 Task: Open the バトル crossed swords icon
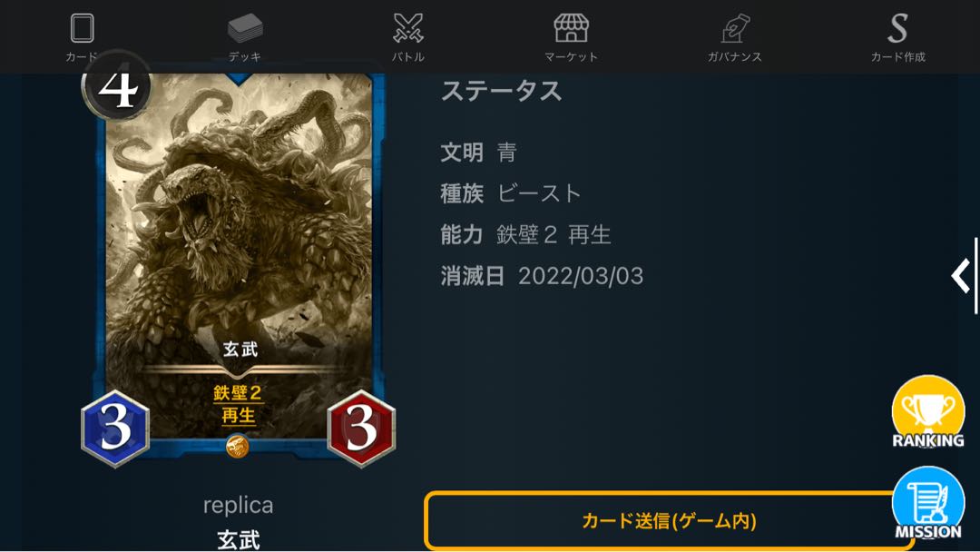tap(408, 28)
